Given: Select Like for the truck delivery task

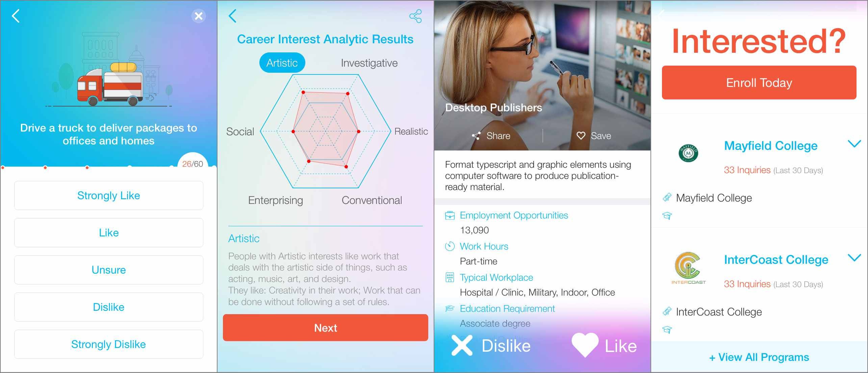Looking at the screenshot, I should click(108, 232).
